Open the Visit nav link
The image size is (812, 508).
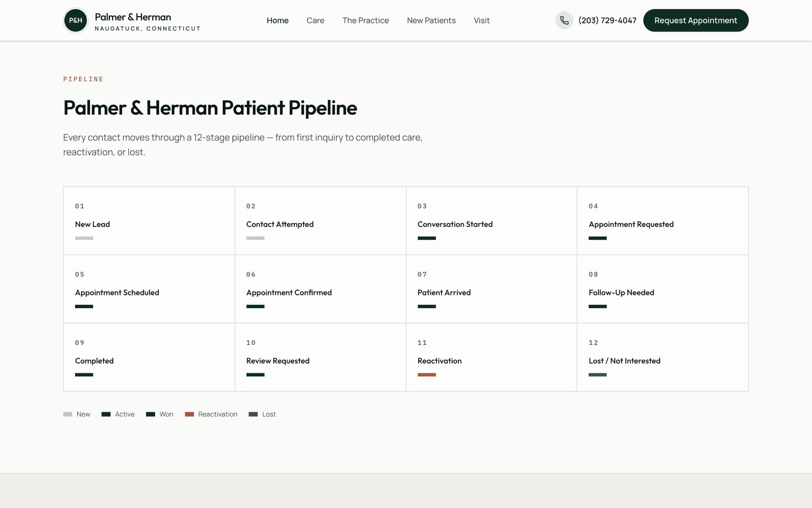tap(482, 20)
